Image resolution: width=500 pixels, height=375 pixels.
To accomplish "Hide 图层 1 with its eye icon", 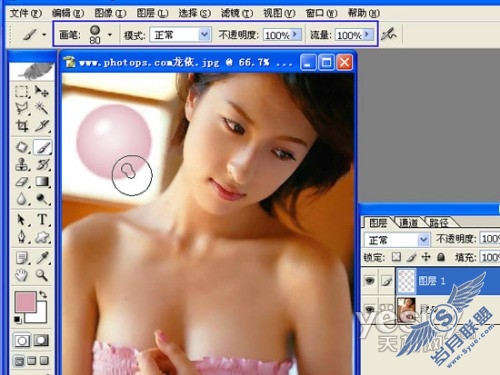I will point(370,281).
